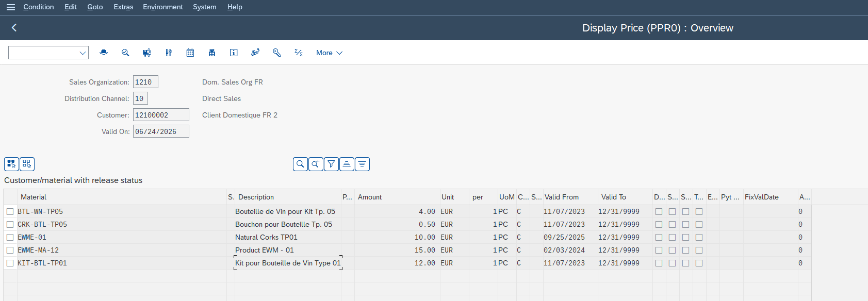Open the Help menu
This screenshot has height=301, width=868.
click(x=235, y=7)
